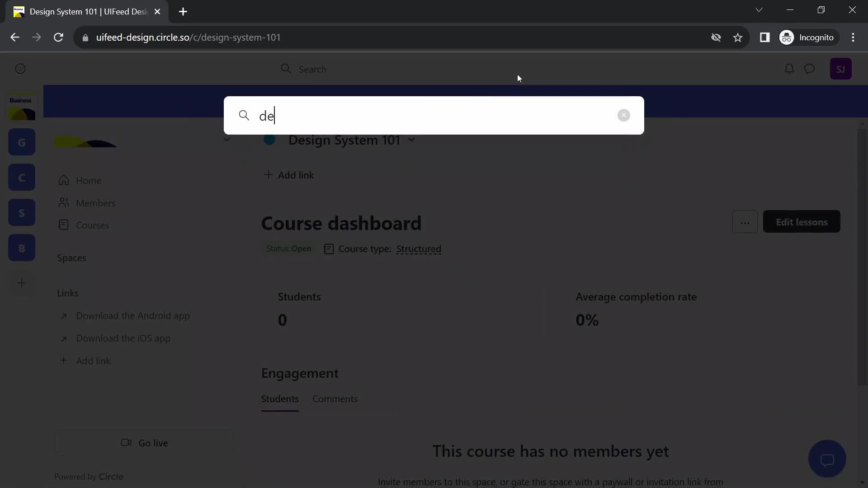Open the SJ profile avatar menu
Image resolution: width=868 pixels, height=488 pixels.
point(840,69)
